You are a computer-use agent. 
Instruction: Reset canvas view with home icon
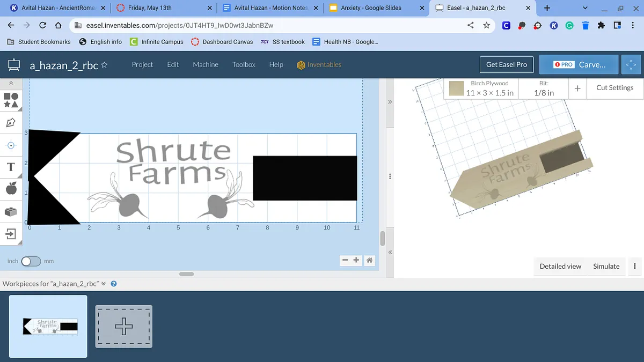(369, 260)
